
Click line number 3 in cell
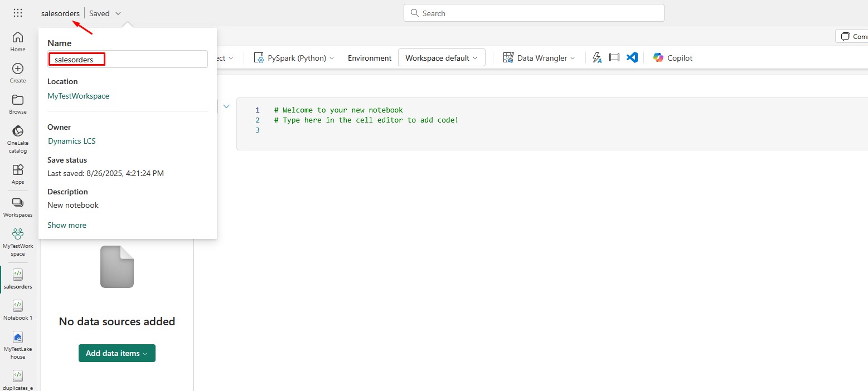[x=258, y=130]
